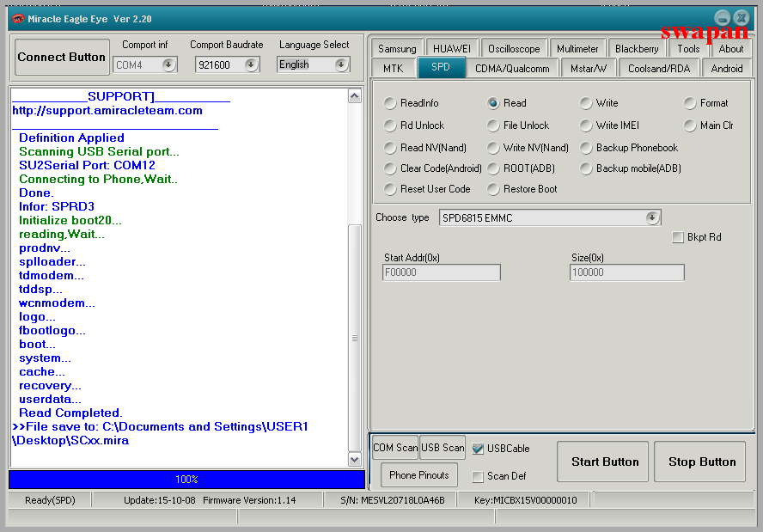Click the log scrollbar up arrow
This screenshot has height=532, width=763.
click(355, 96)
